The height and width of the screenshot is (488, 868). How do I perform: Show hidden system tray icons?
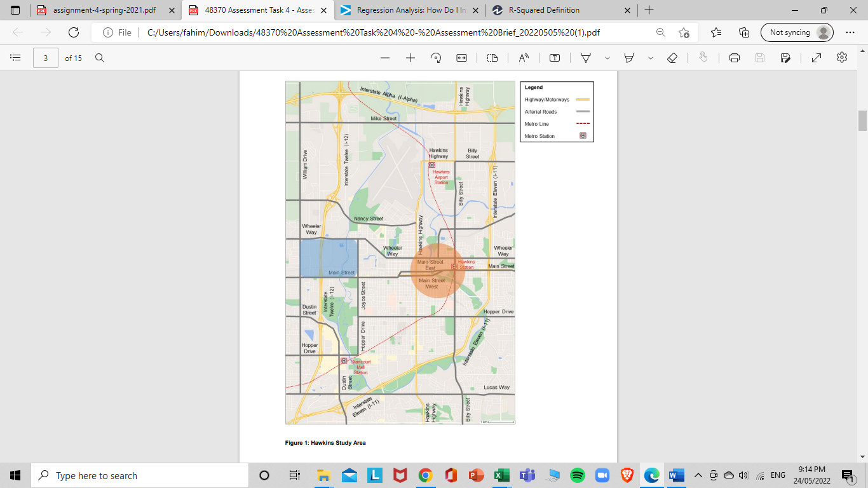(x=698, y=475)
